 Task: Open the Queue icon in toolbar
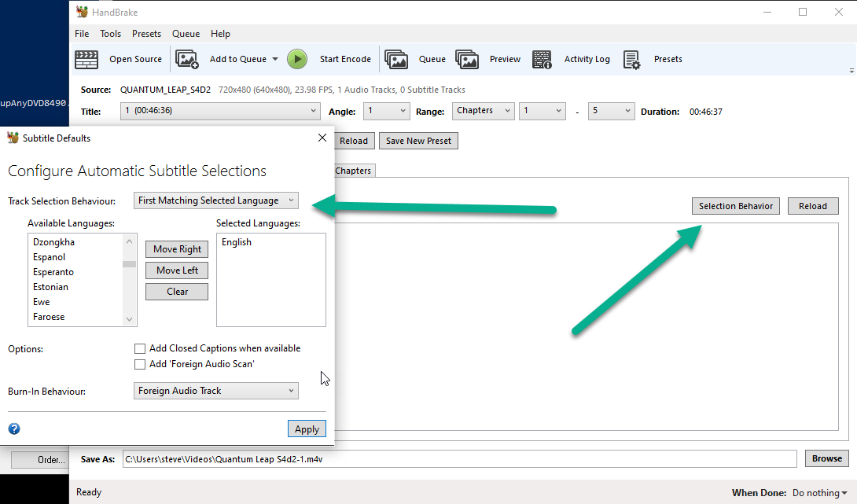[396, 59]
